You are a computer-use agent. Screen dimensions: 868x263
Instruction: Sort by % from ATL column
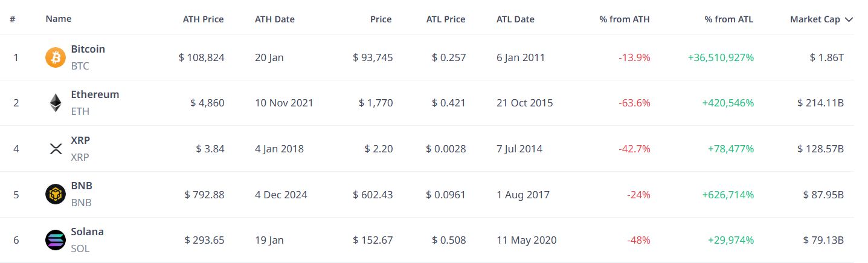729,19
